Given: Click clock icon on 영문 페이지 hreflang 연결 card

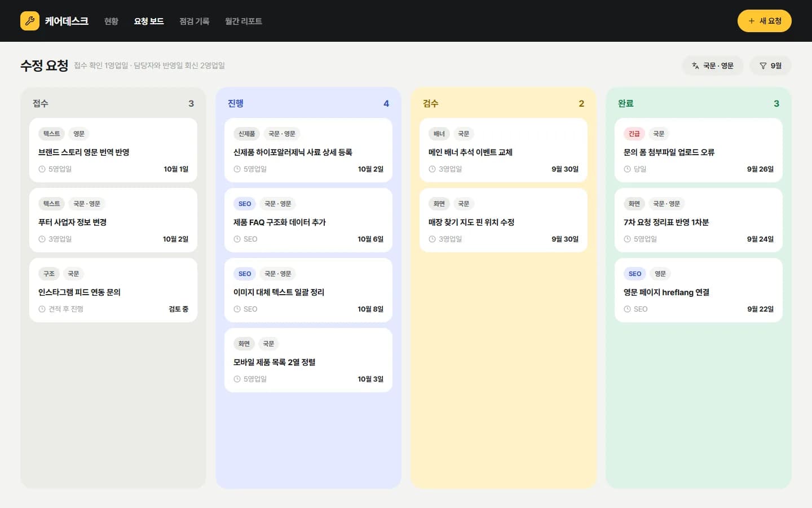Looking at the screenshot, I should pyautogui.click(x=627, y=309).
